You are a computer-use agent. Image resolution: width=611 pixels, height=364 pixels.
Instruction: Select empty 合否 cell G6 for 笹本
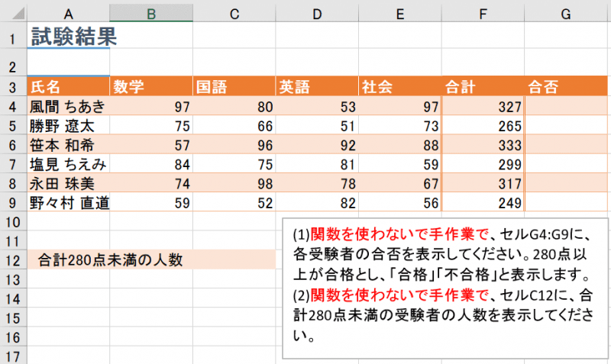566,144
